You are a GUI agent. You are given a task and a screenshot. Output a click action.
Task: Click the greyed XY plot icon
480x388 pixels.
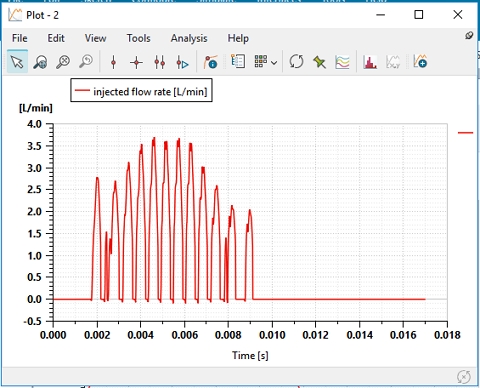click(393, 62)
